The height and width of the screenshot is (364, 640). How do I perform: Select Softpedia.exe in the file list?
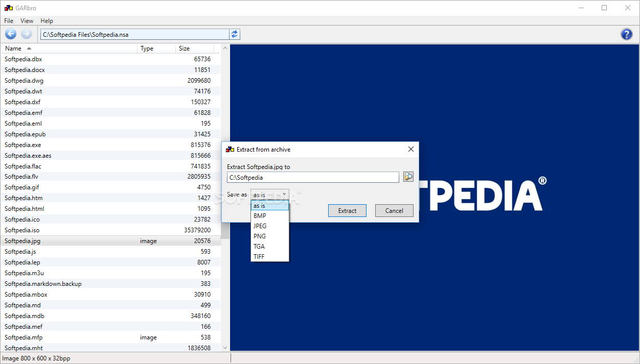click(111, 145)
